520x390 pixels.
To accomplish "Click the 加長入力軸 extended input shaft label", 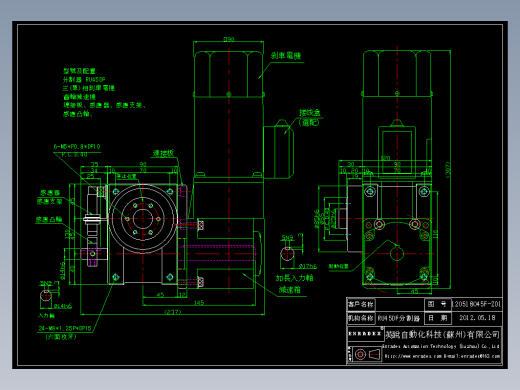I will point(294,278).
